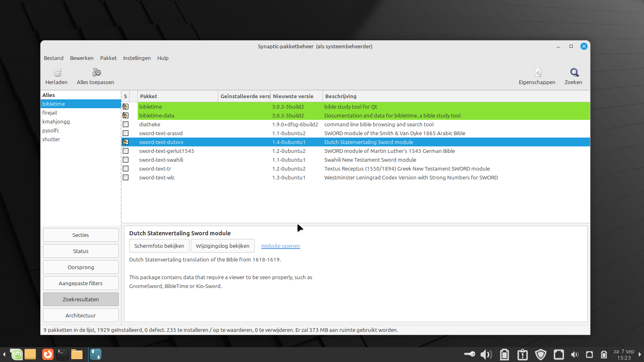The image size is (644, 362).
Task: Mark the sword-text-swahili checkbox
Action: point(126,160)
